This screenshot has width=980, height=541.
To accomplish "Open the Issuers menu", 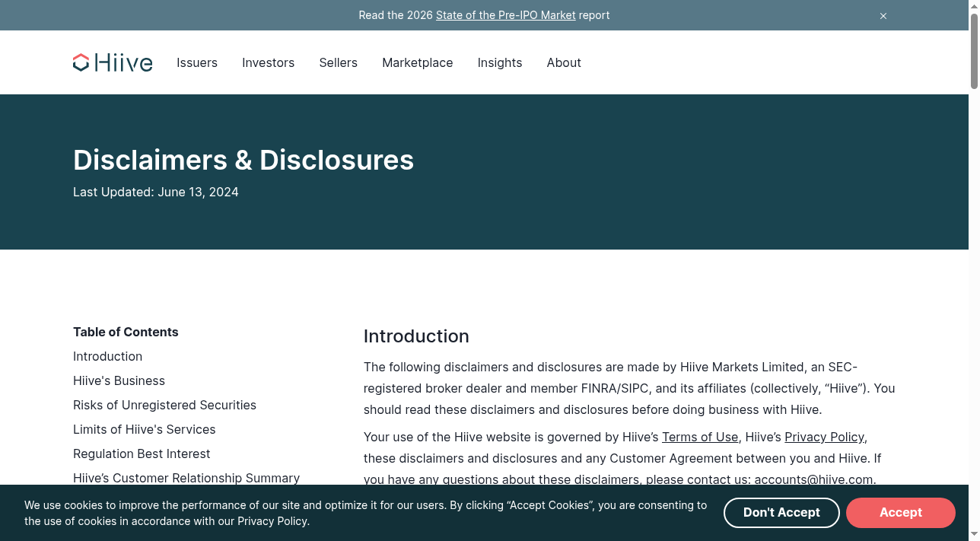I will (197, 62).
